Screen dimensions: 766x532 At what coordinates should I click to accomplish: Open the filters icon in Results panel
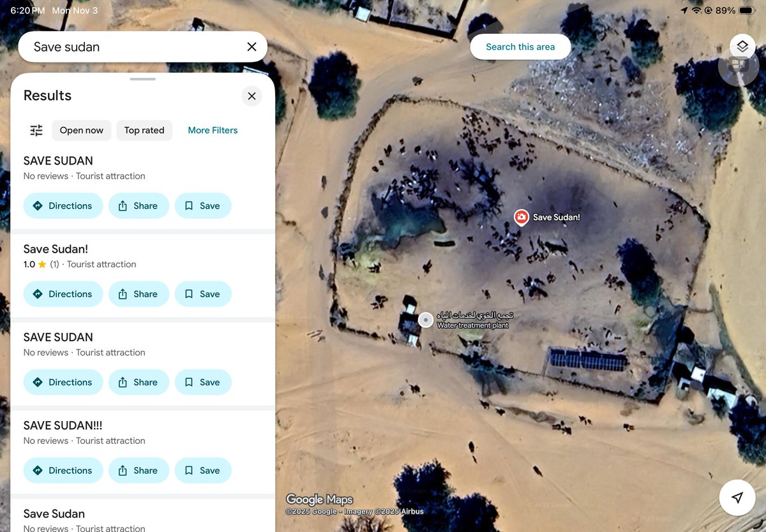pyautogui.click(x=36, y=129)
